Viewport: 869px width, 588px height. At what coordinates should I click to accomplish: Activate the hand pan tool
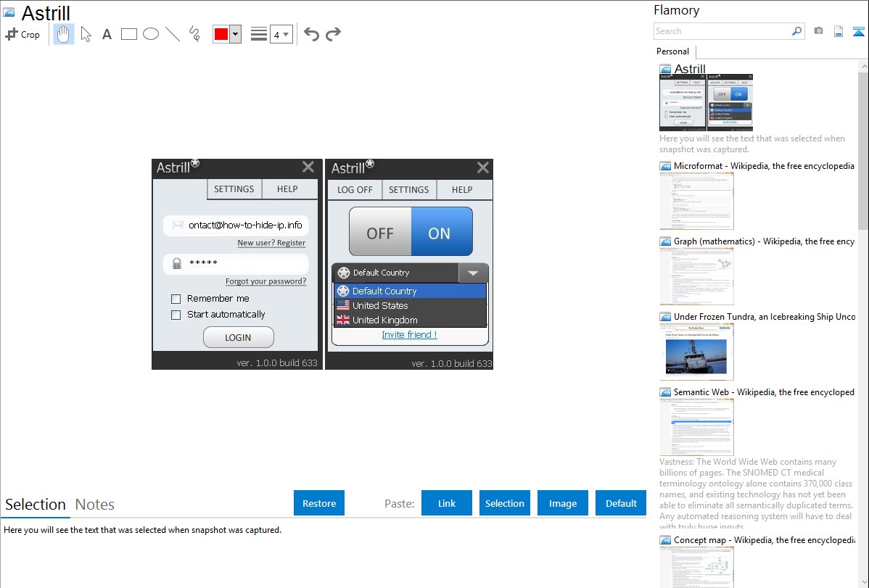click(x=63, y=34)
